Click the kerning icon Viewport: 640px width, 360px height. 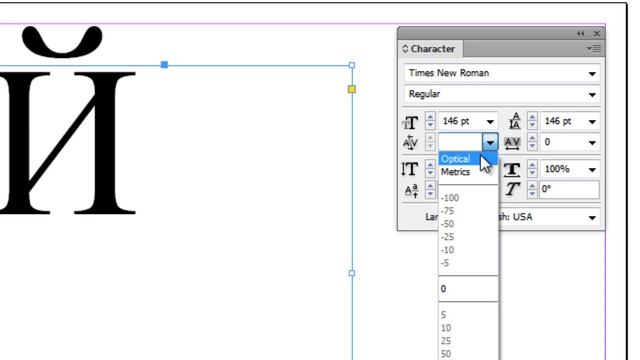coord(410,142)
